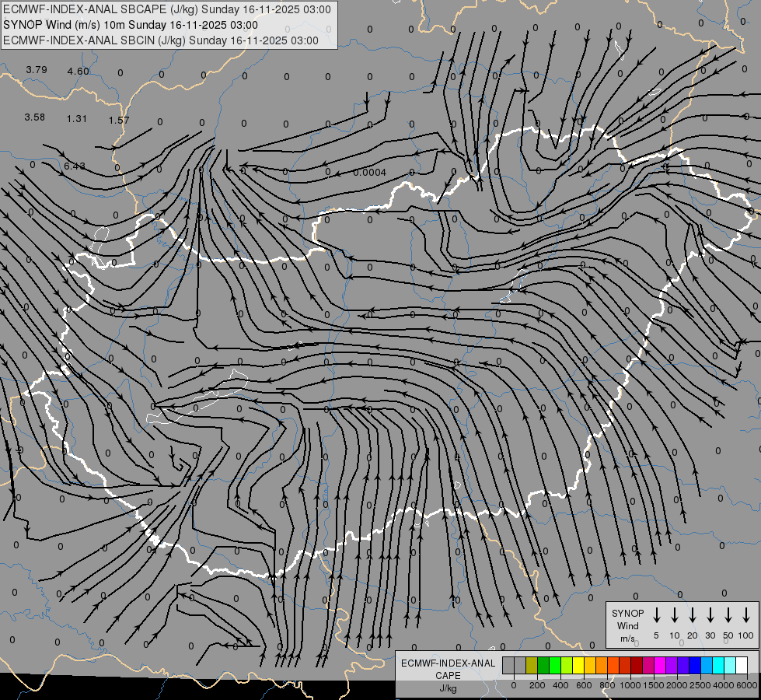The height and width of the screenshot is (700, 761).
Task: Click the 30 m/s wind arrow in legend
Action: tap(710, 615)
